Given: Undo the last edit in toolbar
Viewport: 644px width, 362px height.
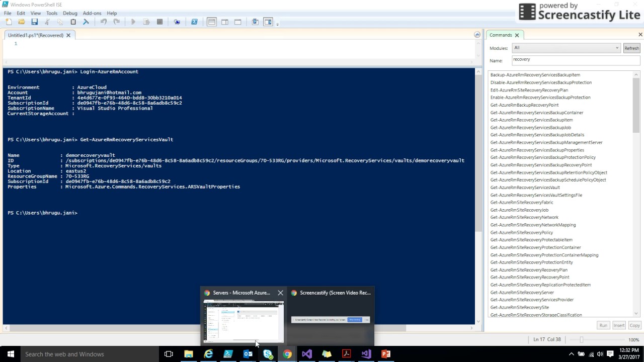Looking at the screenshot, I should tap(103, 22).
